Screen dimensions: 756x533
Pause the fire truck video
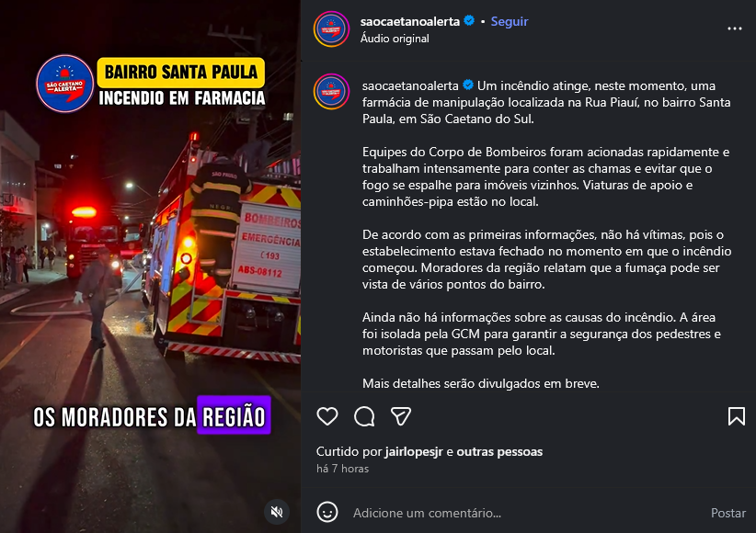tap(150, 266)
